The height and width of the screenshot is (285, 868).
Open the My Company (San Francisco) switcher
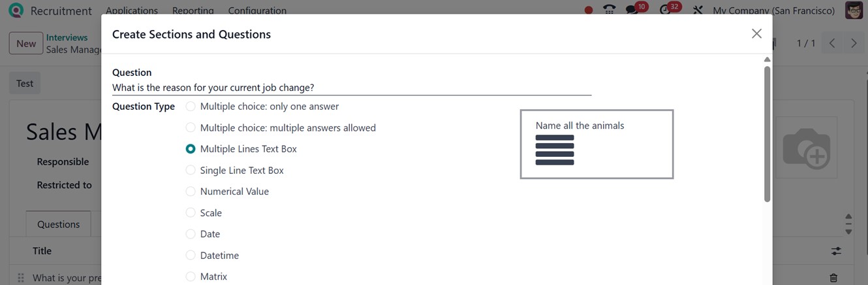point(773,10)
